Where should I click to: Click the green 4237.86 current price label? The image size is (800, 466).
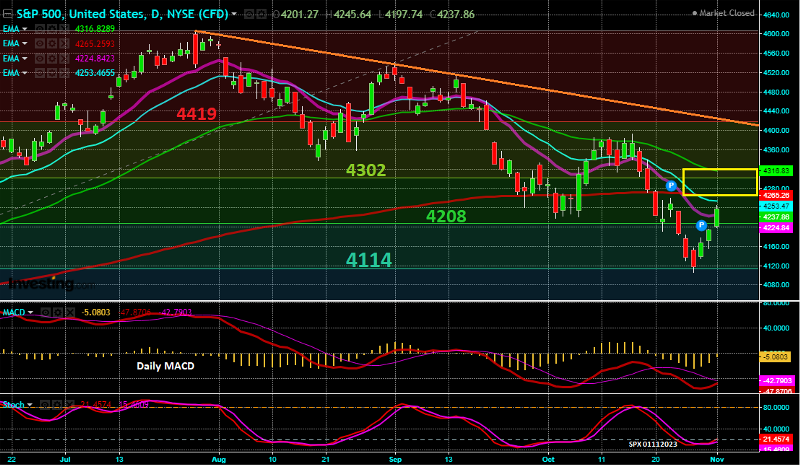point(776,217)
